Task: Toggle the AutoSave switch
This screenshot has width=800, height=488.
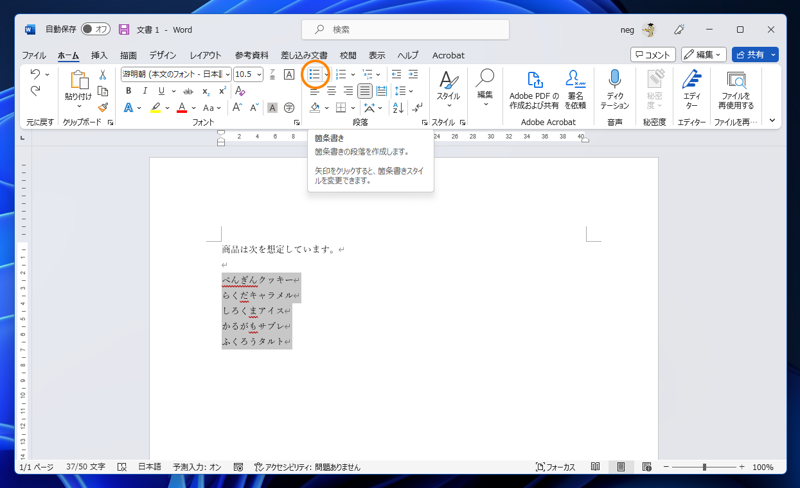Action: 95,29
